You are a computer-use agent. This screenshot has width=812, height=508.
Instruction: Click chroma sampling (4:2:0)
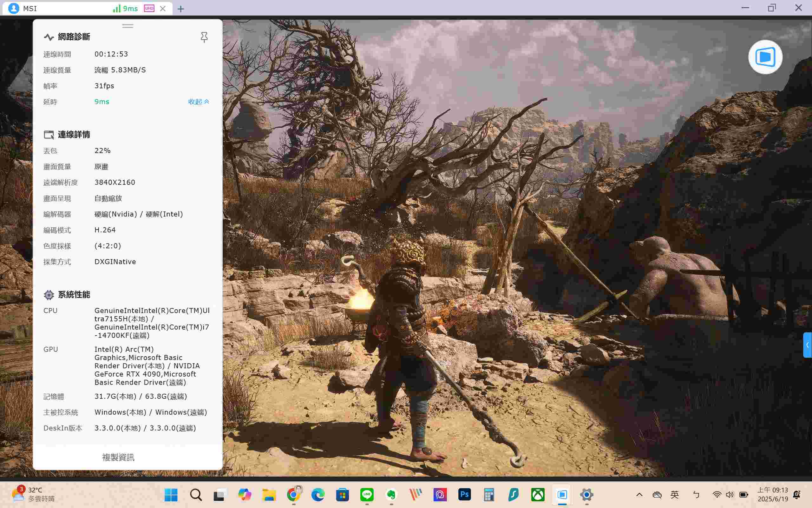click(108, 246)
